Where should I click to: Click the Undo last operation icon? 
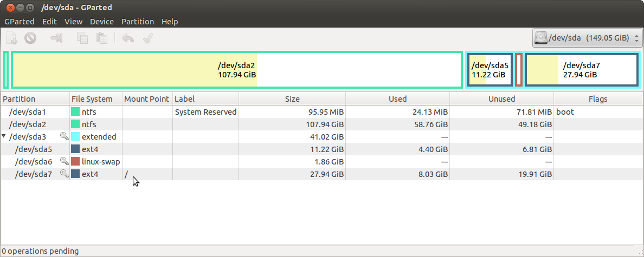(128, 38)
